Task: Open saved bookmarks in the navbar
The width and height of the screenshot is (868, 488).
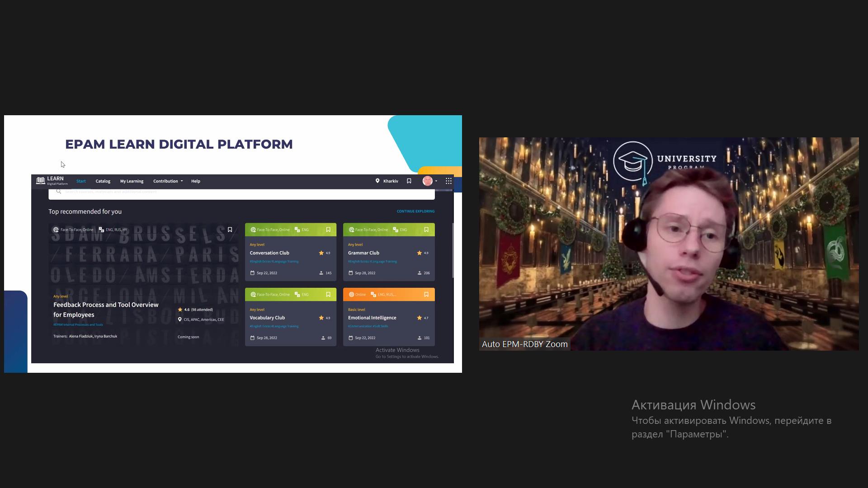Action: coord(409,181)
